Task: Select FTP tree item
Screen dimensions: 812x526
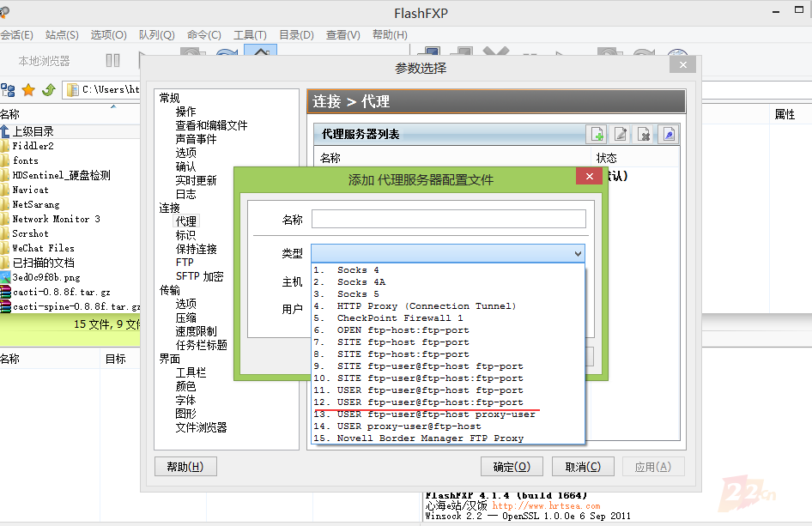Action: tap(185, 263)
